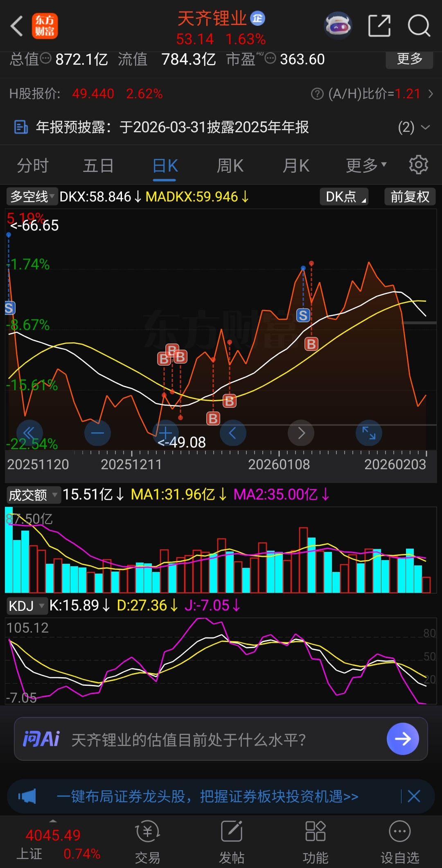Viewport: 442px width, 868px height.
Task: Open 功能 functions icon
Action: pos(316,832)
